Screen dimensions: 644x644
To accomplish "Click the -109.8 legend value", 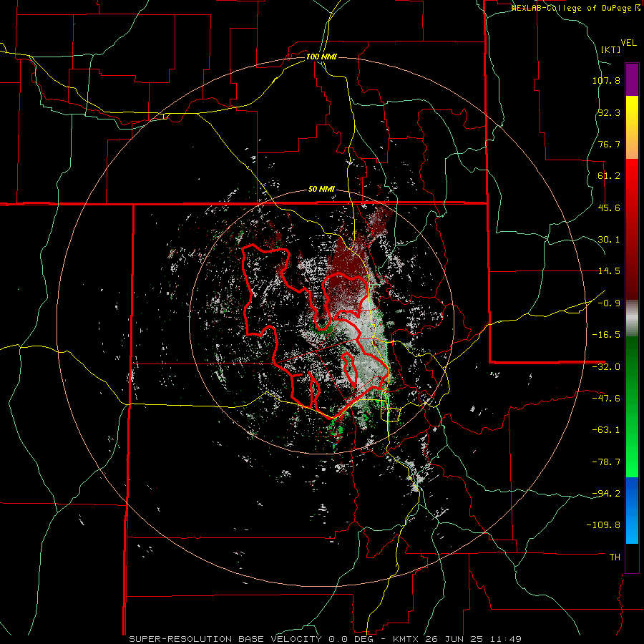I will pos(604,525).
